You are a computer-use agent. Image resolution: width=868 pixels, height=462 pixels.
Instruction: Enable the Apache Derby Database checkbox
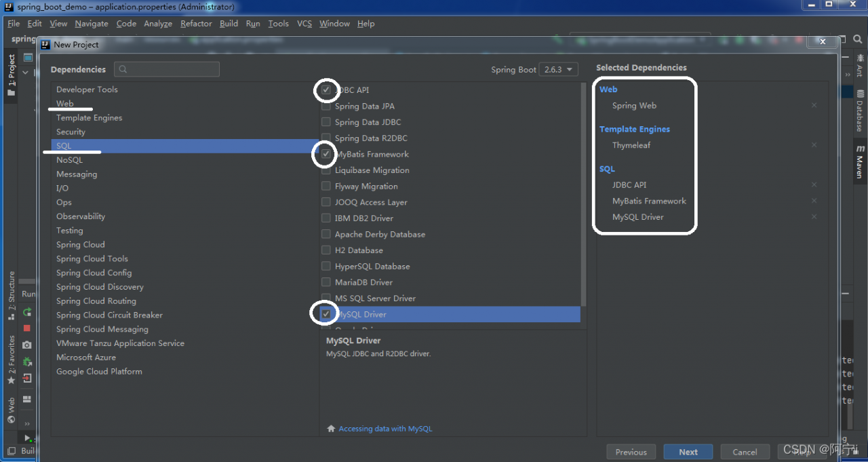coord(326,234)
